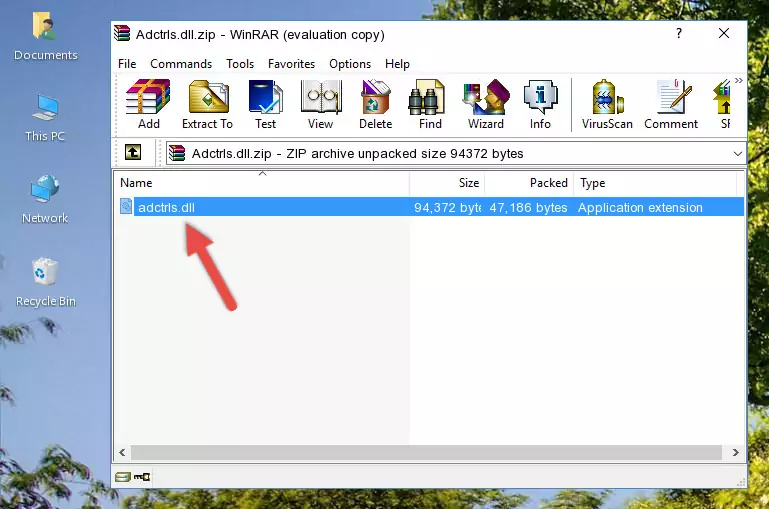Sort by the Packed column header
Viewport: 769px width, 509px height.
coord(529,183)
